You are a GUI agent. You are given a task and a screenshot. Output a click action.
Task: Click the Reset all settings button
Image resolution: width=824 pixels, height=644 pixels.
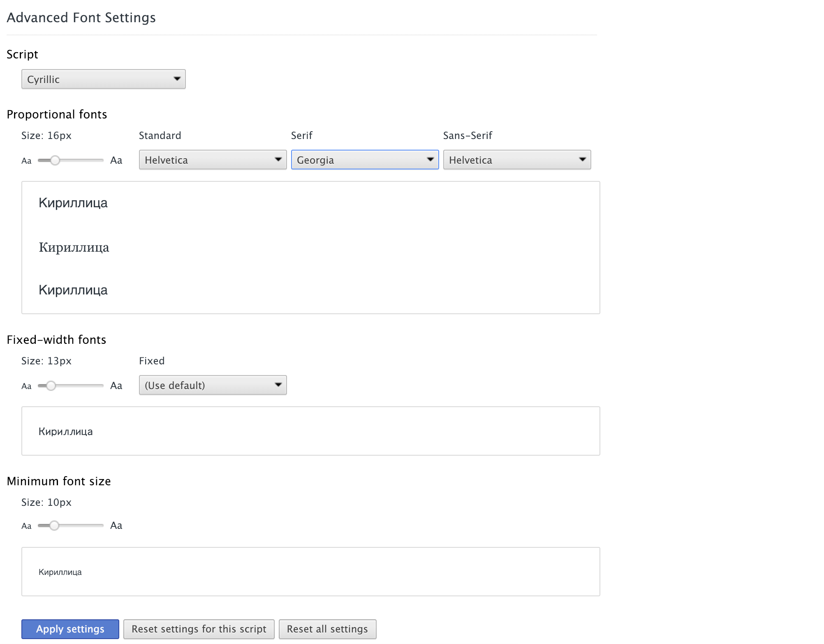[328, 629]
